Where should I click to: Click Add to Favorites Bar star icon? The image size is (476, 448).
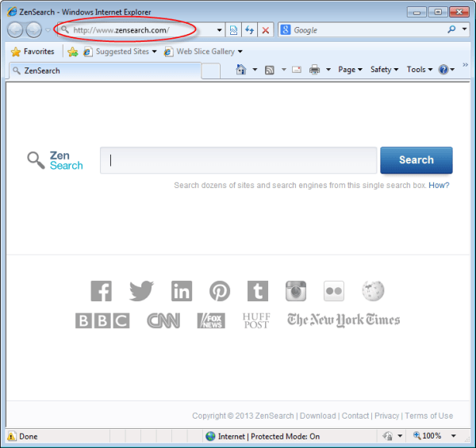73,52
